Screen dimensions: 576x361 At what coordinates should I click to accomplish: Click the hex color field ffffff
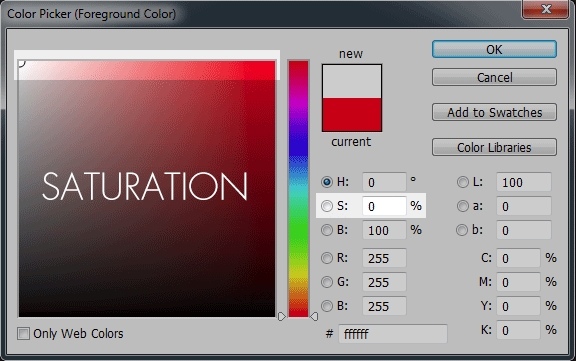393,333
